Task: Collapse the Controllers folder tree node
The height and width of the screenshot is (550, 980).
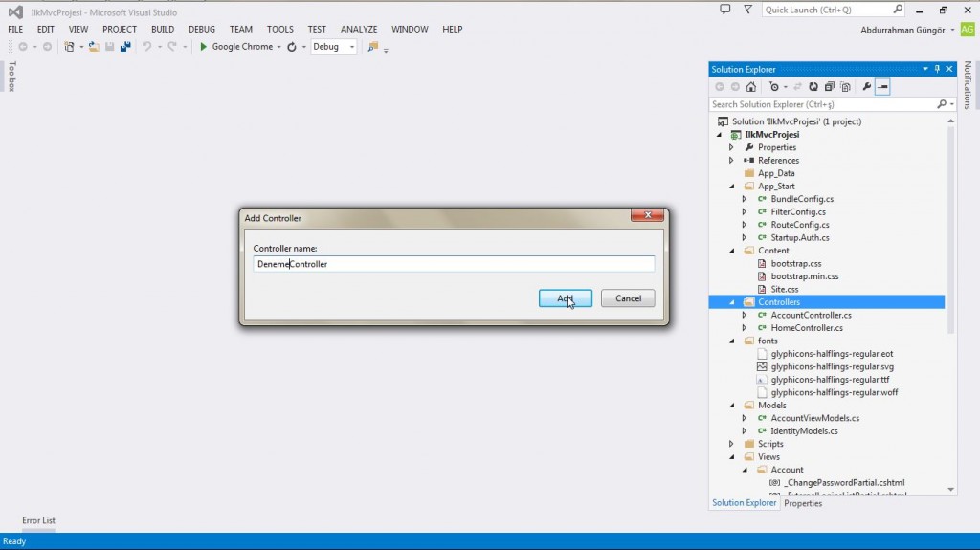Action: tap(732, 302)
